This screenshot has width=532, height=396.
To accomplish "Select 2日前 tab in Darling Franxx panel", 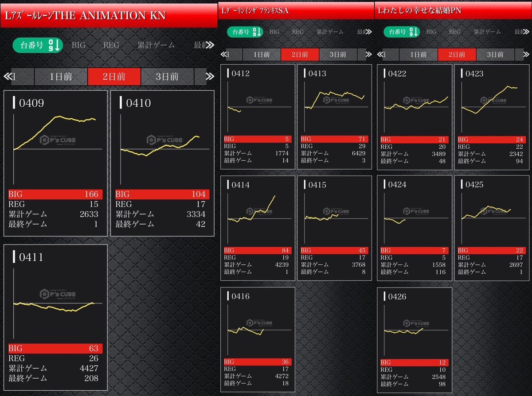I will [300, 54].
